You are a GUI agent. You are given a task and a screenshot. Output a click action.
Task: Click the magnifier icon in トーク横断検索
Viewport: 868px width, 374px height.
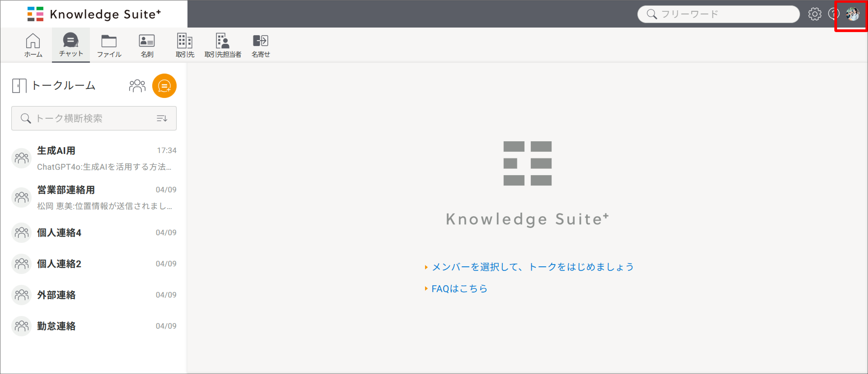click(26, 118)
